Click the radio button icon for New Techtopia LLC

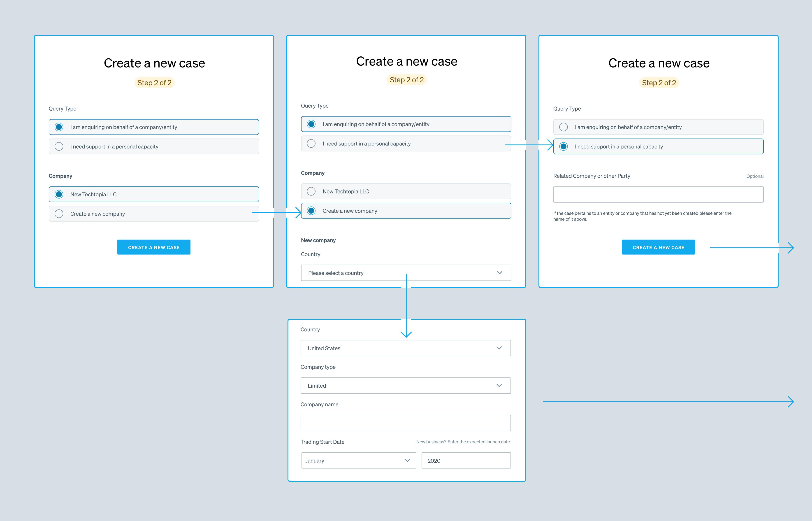point(59,194)
